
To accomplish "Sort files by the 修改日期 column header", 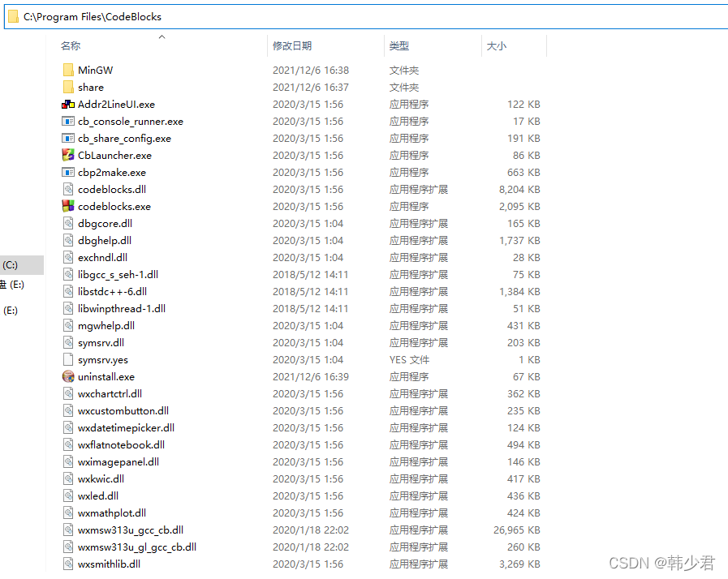I will coord(292,46).
